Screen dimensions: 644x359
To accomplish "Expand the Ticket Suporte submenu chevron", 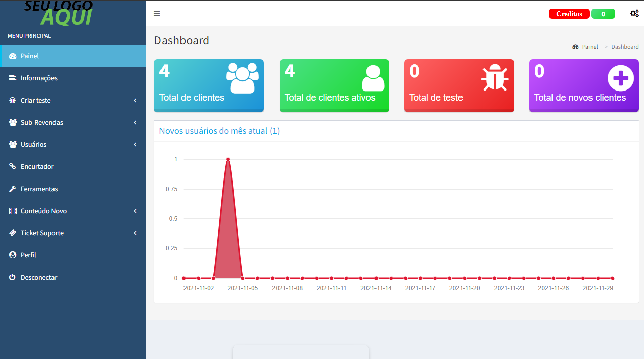I will (x=135, y=233).
